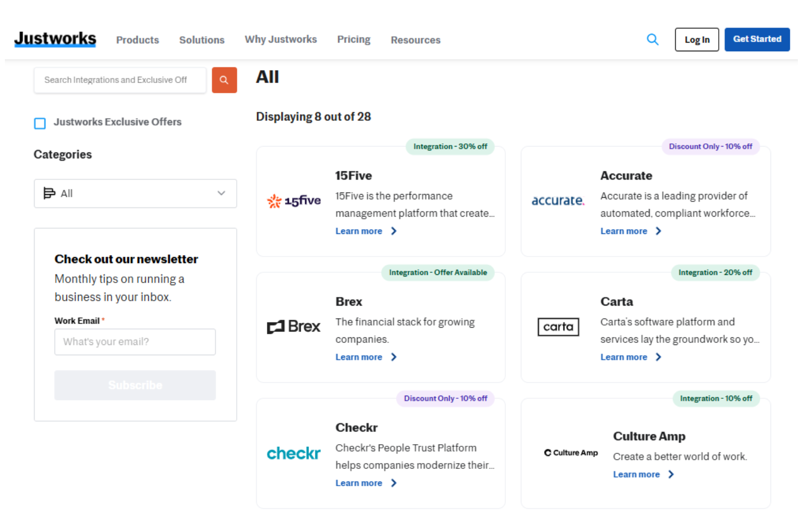Open Learn more link for Accurate

[624, 231]
